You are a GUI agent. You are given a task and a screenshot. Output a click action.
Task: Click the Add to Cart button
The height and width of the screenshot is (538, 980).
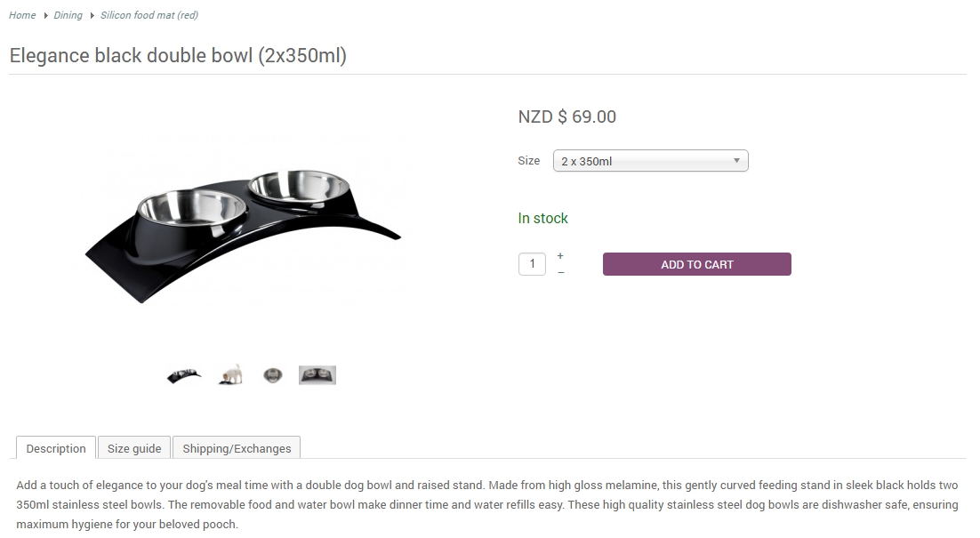point(696,264)
